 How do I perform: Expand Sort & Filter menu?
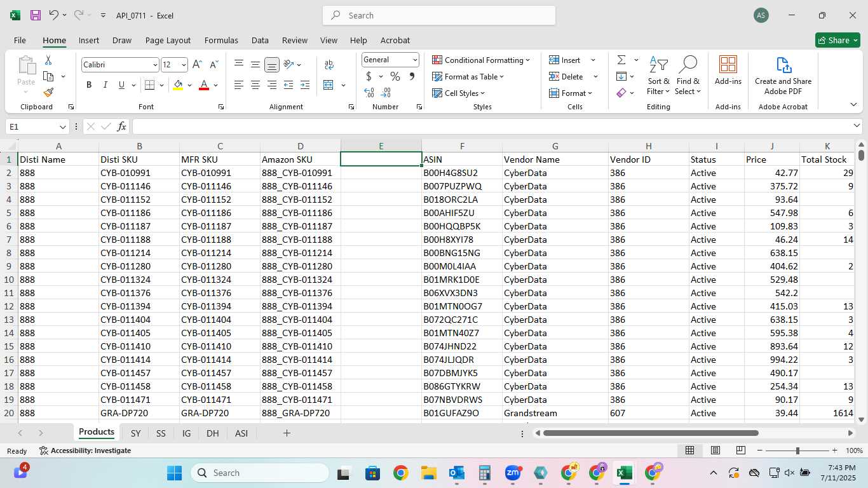[658, 76]
